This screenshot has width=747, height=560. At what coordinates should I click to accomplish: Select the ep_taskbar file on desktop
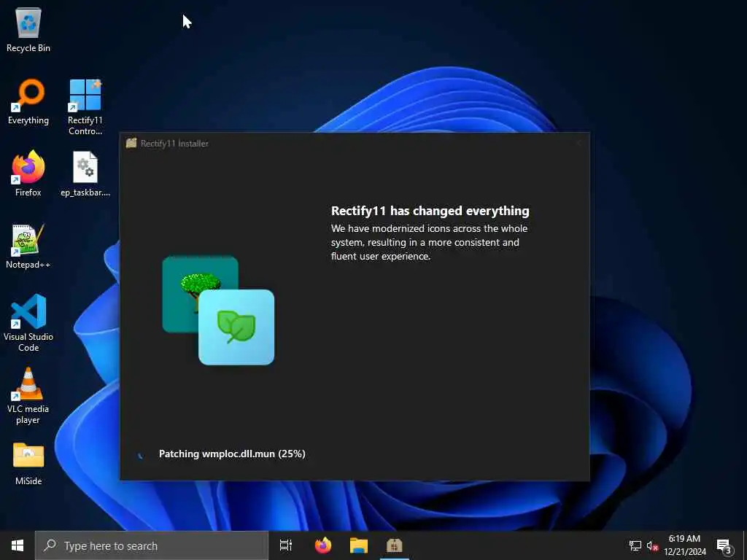85,174
